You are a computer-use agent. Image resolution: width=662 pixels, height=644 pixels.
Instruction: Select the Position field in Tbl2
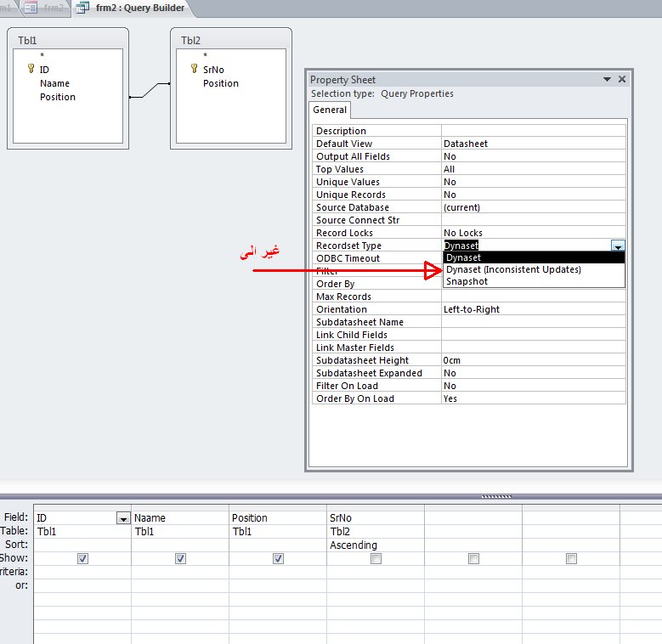tap(221, 83)
